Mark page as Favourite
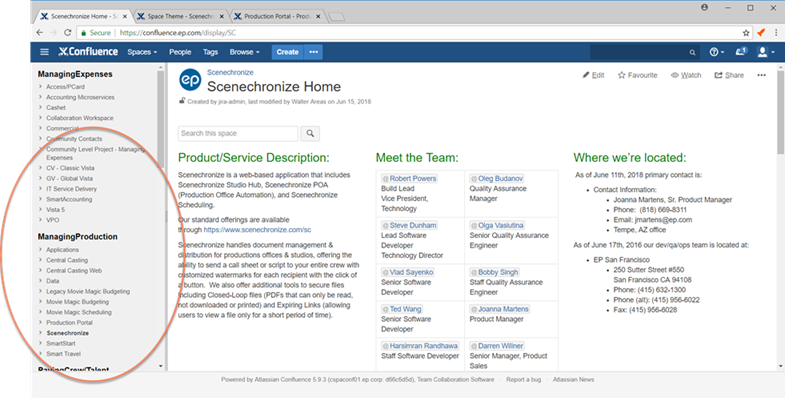The width and height of the screenshot is (785, 398). pyautogui.click(x=637, y=75)
